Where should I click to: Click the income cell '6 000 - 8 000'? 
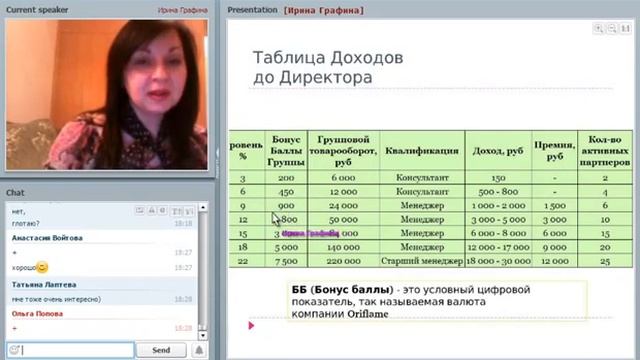498,233
